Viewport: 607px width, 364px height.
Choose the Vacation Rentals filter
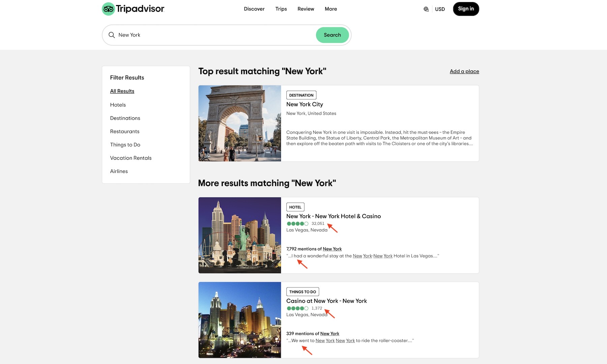pyautogui.click(x=131, y=158)
